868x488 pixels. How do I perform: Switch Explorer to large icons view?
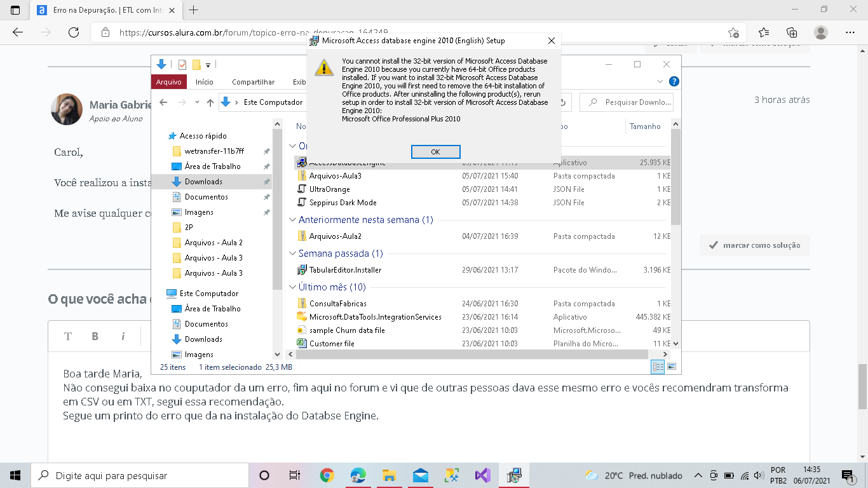[671, 367]
